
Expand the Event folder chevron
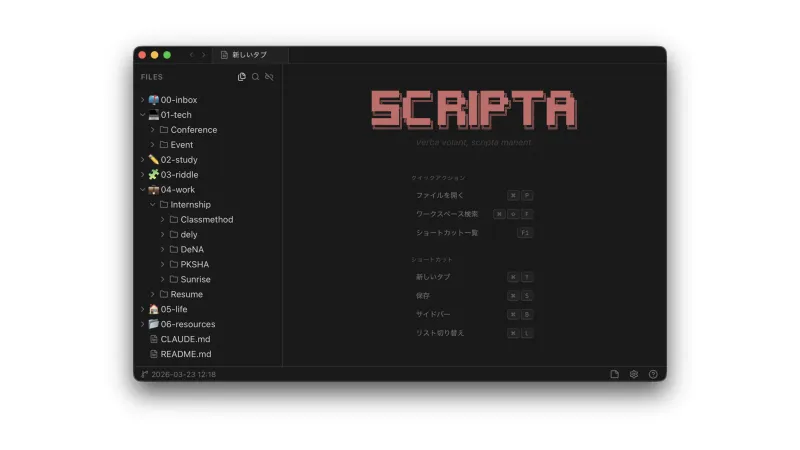(x=153, y=145)
